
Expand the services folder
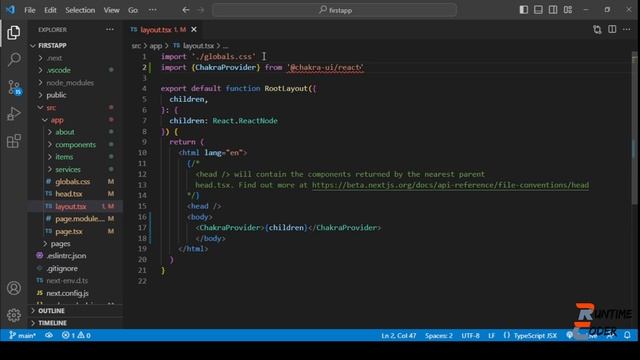76,169
